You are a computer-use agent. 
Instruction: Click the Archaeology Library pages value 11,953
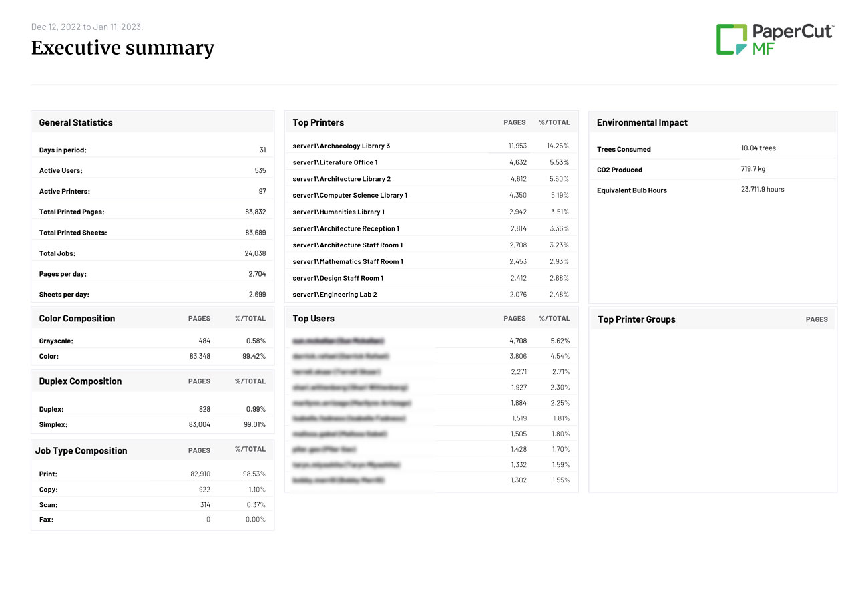[x=517, y=146]
